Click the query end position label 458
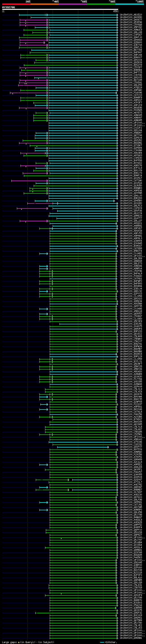146x644 pixels. point(115,11)
